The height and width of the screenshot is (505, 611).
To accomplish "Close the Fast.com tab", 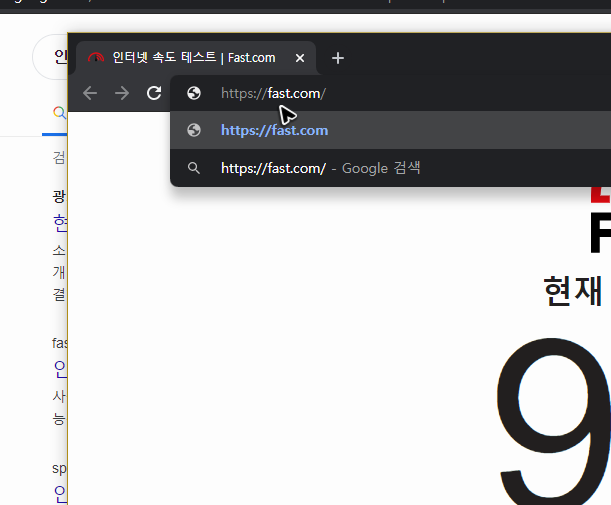I will 300,58.
